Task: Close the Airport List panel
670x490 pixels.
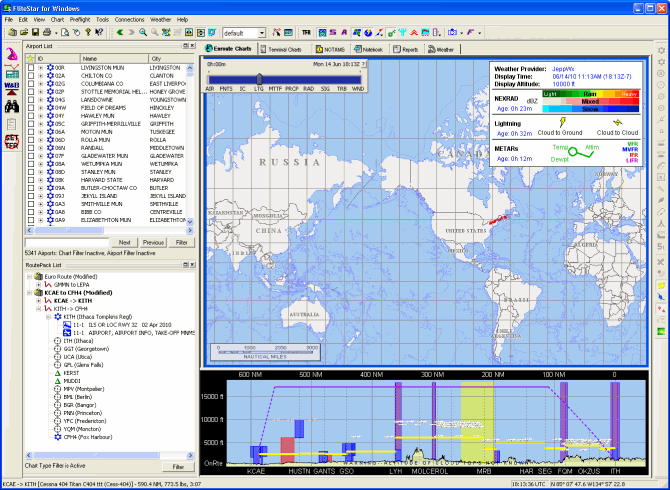Action: pyautogui.click(x=193, y=46)
